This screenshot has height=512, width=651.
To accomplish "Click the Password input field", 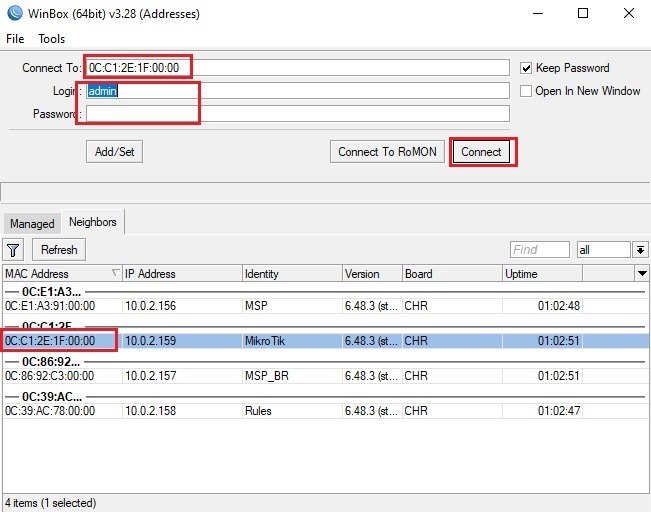I will [x=298, y=113].
